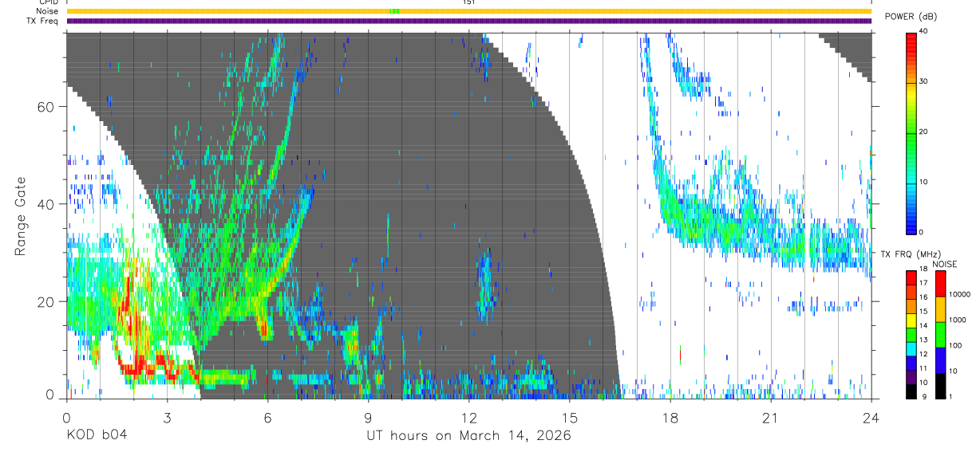Click the '1' label on the noise scale
Screen dimensions: 980x452
pos(950,397)
